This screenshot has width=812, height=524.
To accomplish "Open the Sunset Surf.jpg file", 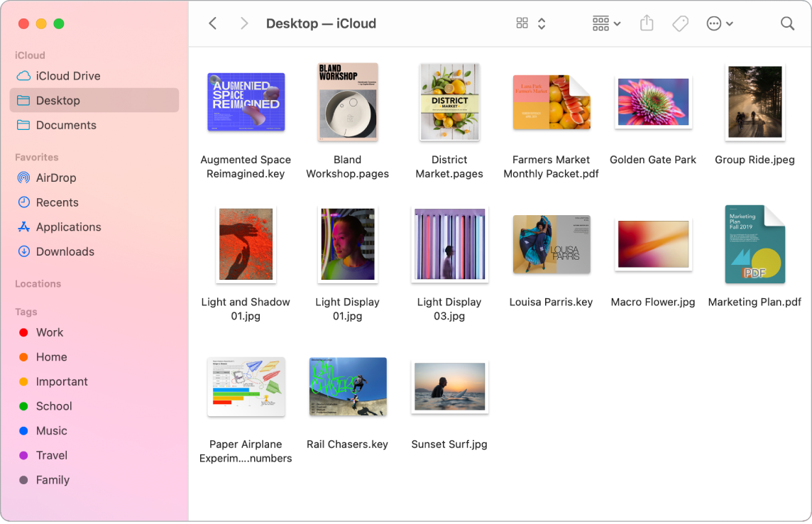I will pyautogui.click(x=449, y=387).
